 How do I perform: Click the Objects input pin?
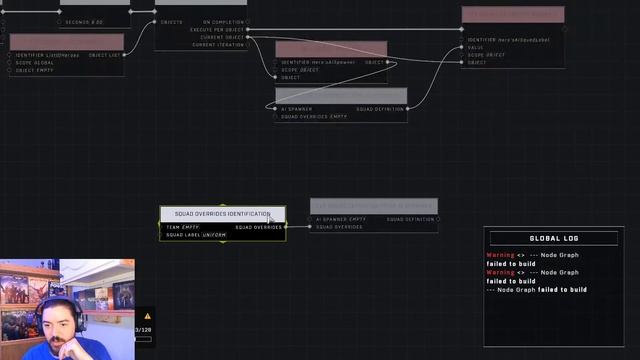click(154, 22)
